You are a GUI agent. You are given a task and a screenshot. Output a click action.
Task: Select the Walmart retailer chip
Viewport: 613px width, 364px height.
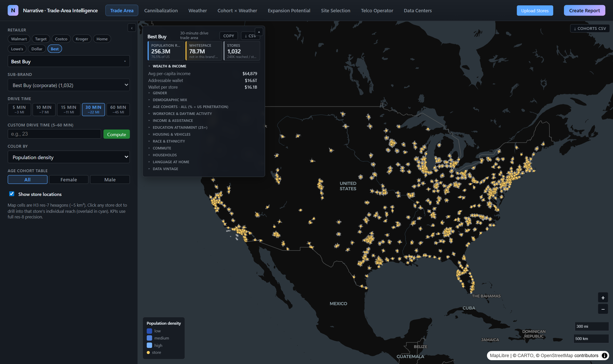pyautogui.click(x=19, y=39)
